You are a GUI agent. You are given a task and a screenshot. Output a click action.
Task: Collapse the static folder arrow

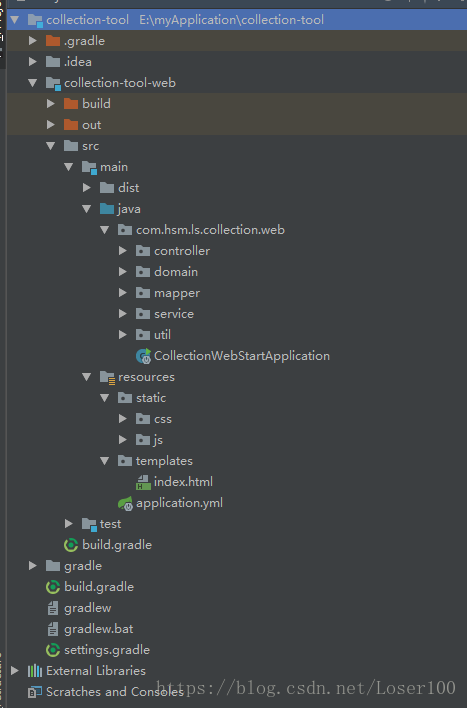[x=105, y=398]
